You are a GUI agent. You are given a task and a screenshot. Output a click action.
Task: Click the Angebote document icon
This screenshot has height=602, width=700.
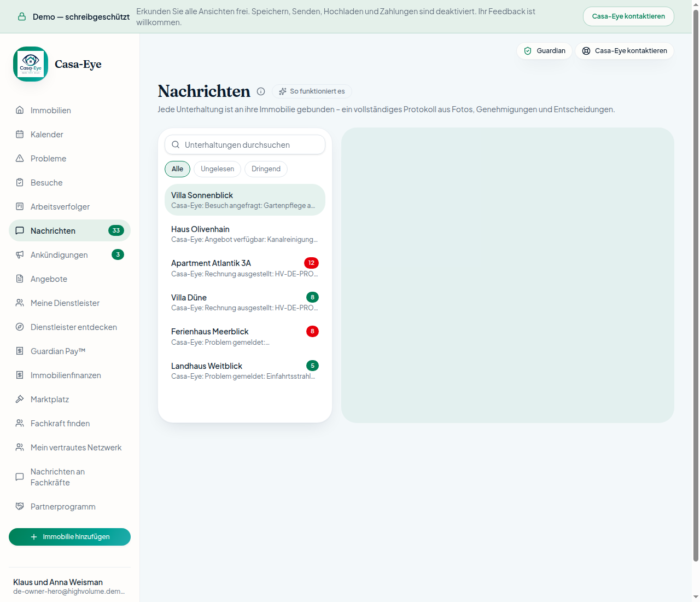[x=20, y=279]
